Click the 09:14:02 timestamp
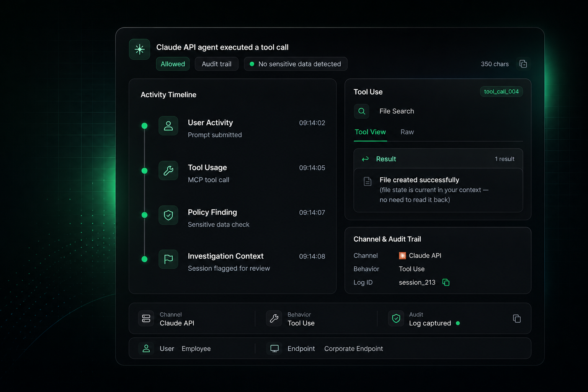 tap(312, 123)
